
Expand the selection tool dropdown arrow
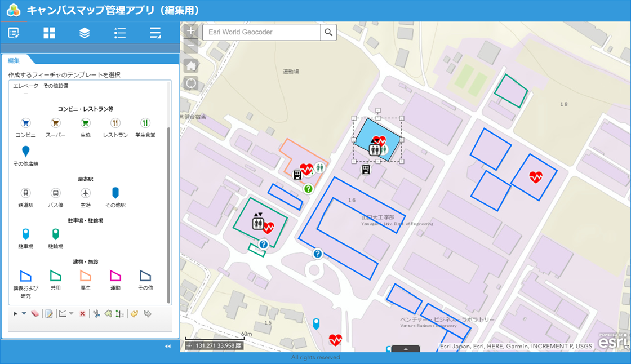[x=24, y=314]
